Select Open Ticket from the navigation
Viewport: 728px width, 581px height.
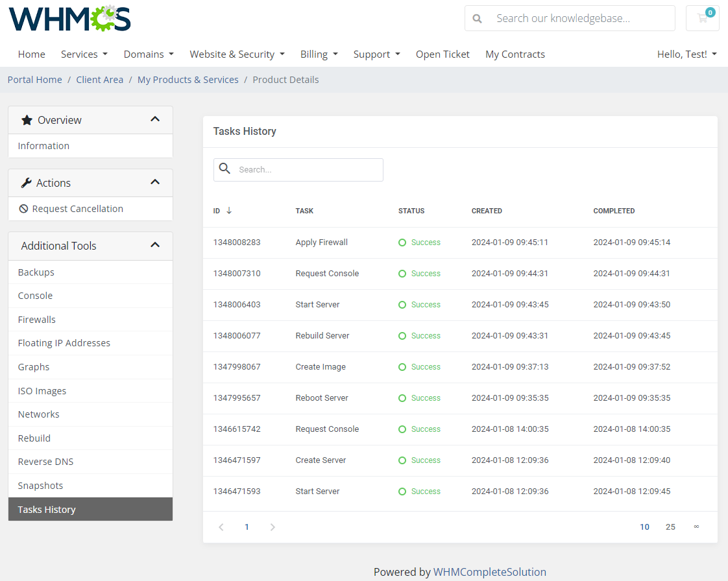pyautogui.click(x=443, y=54)
